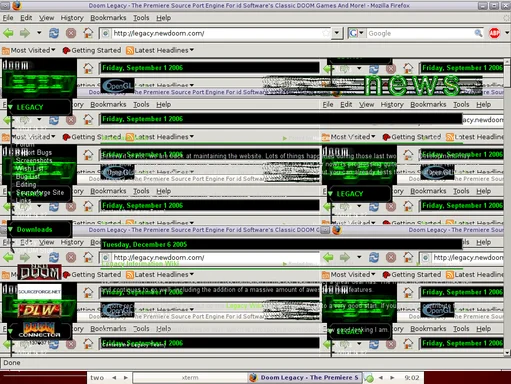Click the left arrow next to the 9:02 clock
511x384 pixels.
pos(381,378)
